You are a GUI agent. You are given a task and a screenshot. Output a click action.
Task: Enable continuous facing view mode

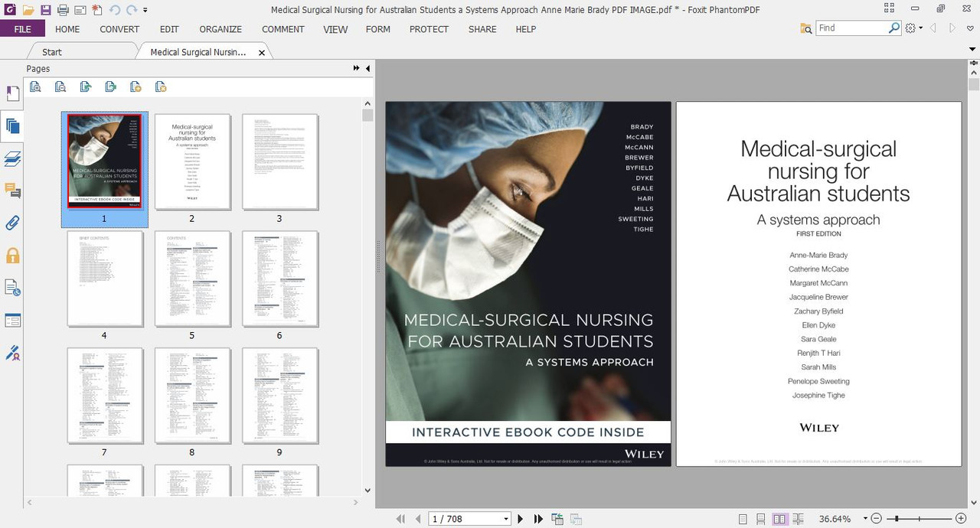click(x=799, y=519)
